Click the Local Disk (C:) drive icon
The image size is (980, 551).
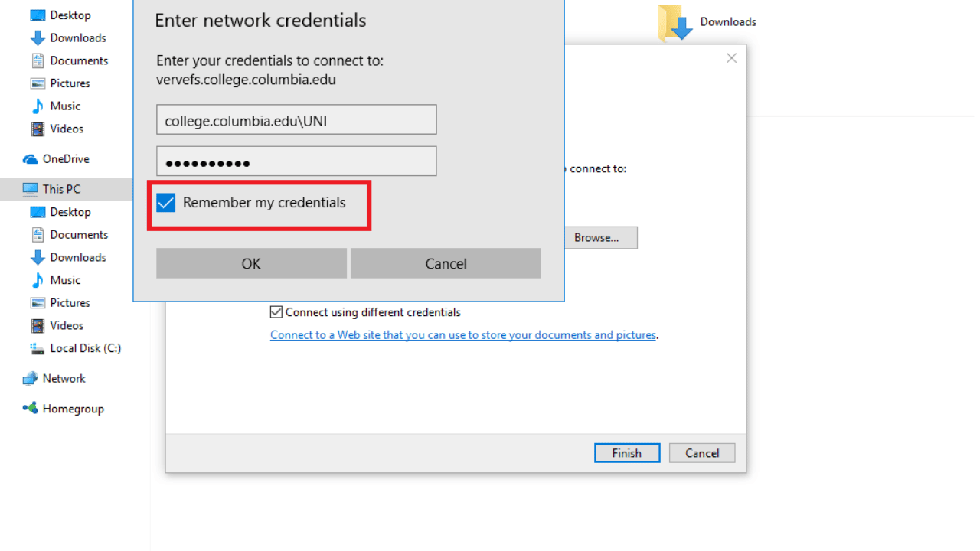[38, 348]
